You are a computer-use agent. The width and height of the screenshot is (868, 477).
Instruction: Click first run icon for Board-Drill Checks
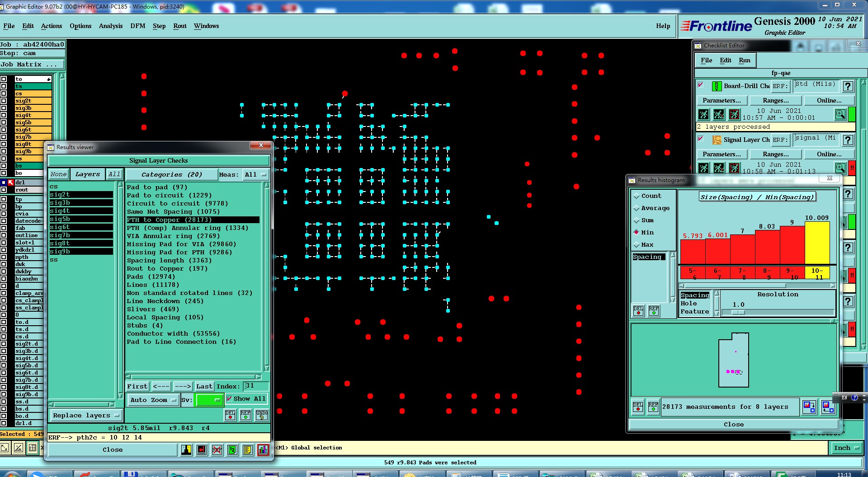coord(703,114)
